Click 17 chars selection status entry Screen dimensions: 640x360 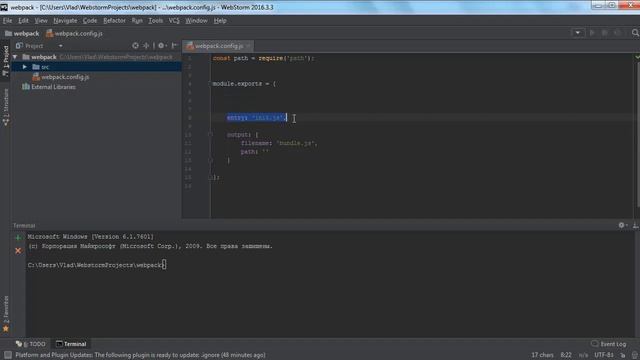pos(542,355)
